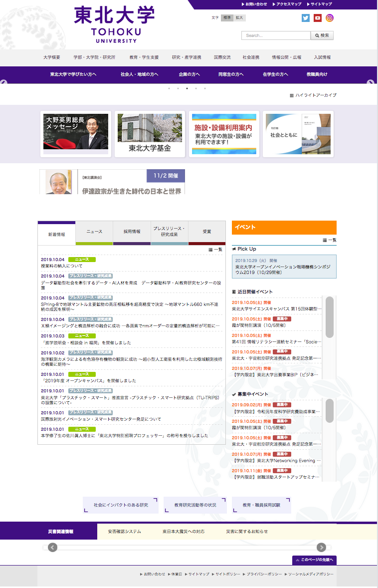
Task: Open events list 一覧 icon link
Action: click(x=330, y=240)
